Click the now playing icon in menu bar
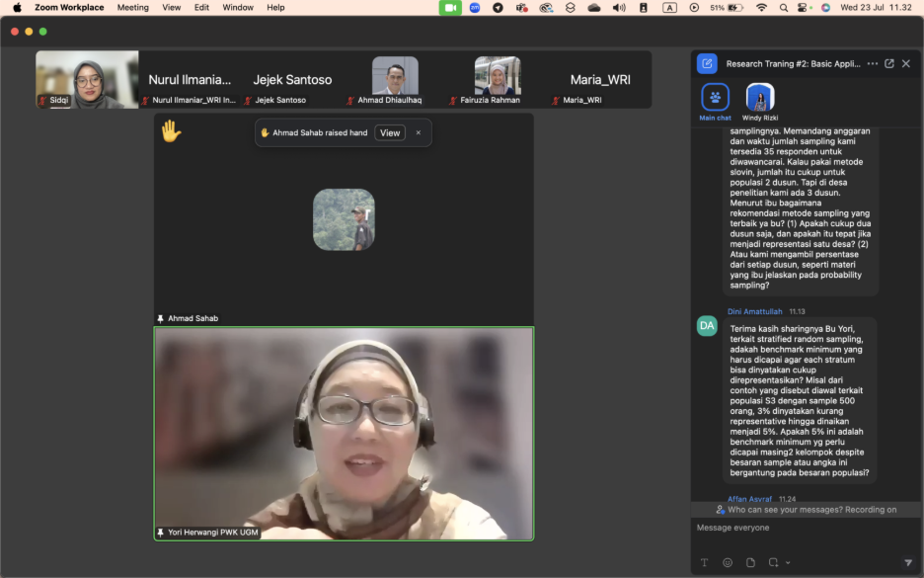Image resolution: width=924 pixels, height=578 pixels. (694, 8)
